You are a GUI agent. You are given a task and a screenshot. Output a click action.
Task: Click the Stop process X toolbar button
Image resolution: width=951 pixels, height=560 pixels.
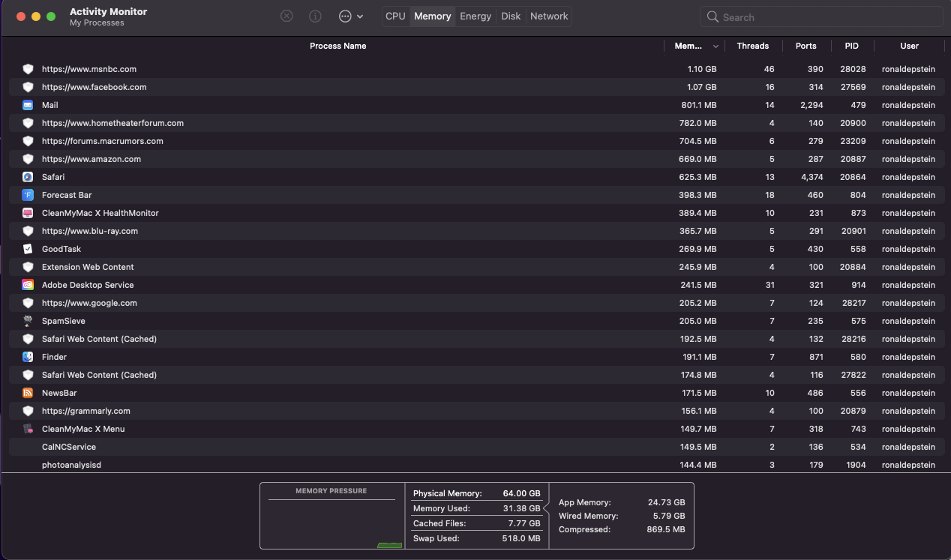[x=286, y=16]
